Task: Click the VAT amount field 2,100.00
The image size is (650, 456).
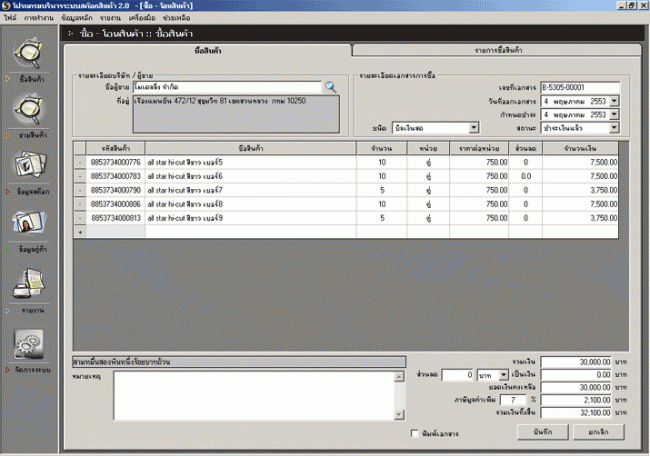Action: [x=576, y=400]
